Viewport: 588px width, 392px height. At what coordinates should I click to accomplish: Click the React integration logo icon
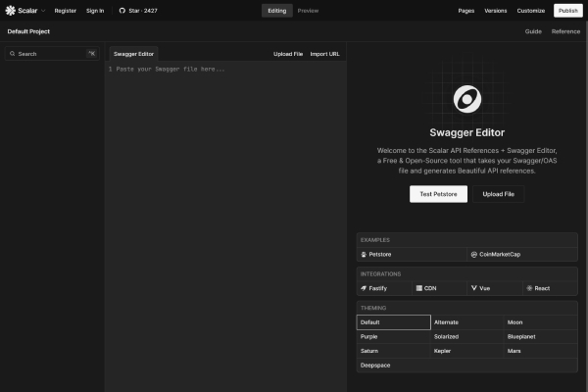(x=529, y=288)
